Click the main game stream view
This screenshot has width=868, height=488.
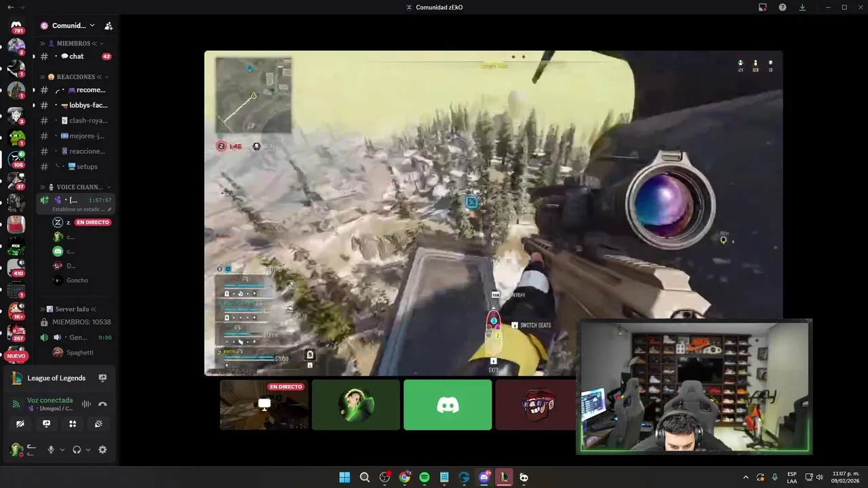493,213
